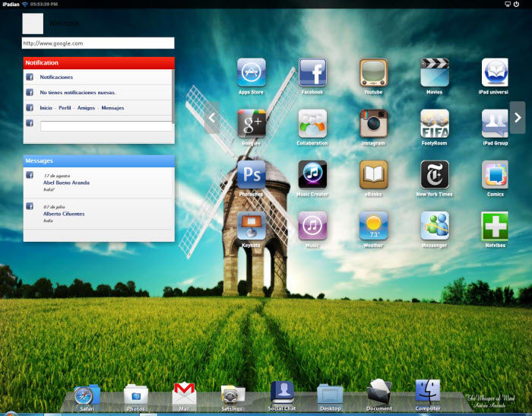The height and width of the screenshot is (416, 532).
Task: Click the Amigos link in Notification panel
Action: [x=86, y=108]
